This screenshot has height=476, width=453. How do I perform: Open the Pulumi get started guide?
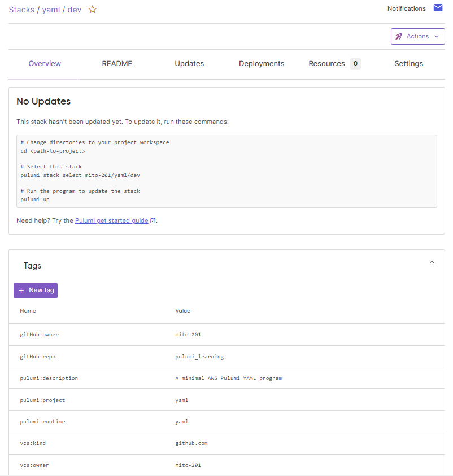pyautogui.click(x=112, y=220)
